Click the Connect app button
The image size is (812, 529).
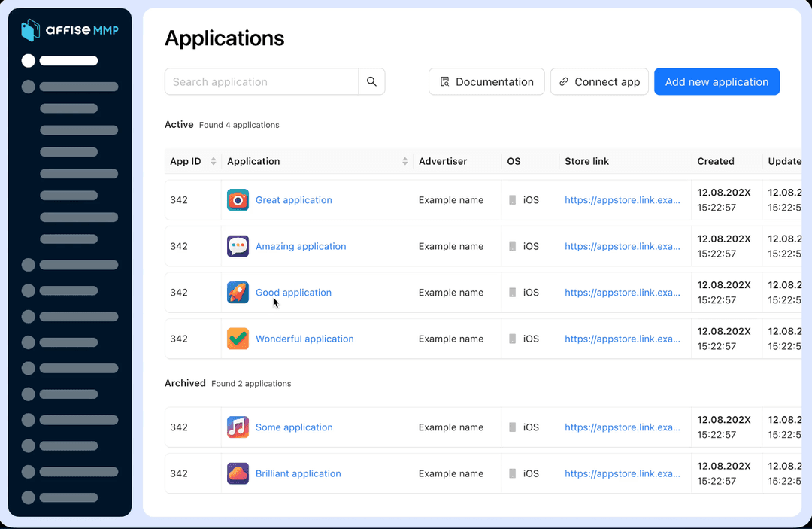point(599,81)
